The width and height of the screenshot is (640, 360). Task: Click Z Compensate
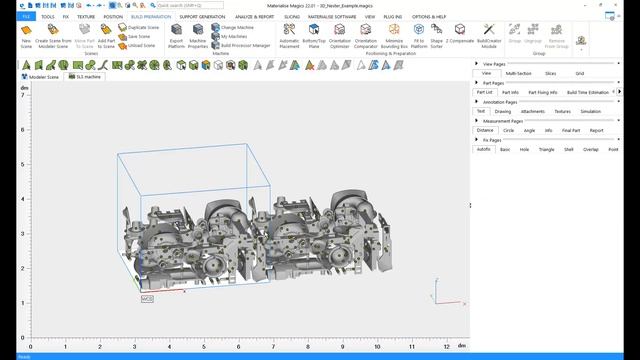460,34
